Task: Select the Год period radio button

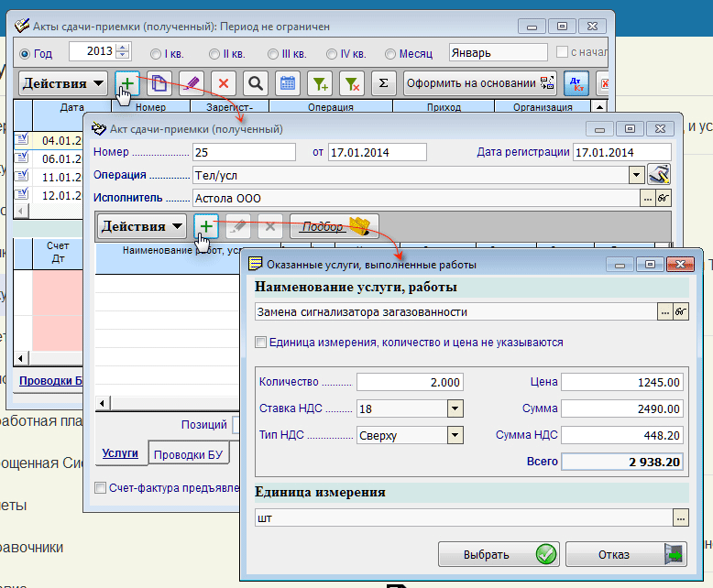Action: pos(25,54)
